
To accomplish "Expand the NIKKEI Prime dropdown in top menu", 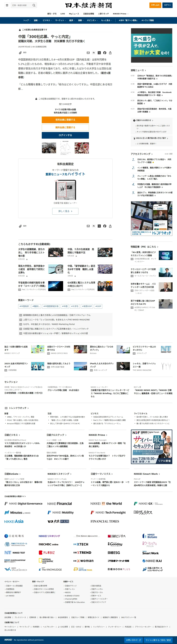I will coord(121,14).
